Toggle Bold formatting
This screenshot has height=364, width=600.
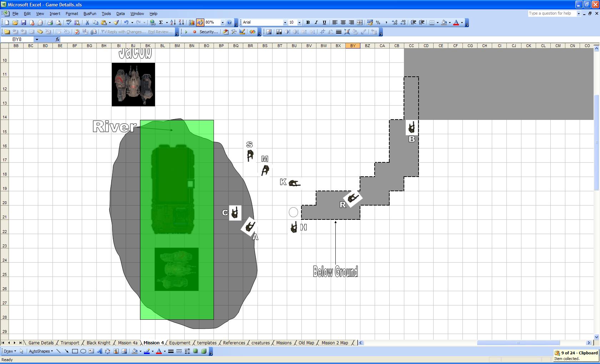pos(308,22)
